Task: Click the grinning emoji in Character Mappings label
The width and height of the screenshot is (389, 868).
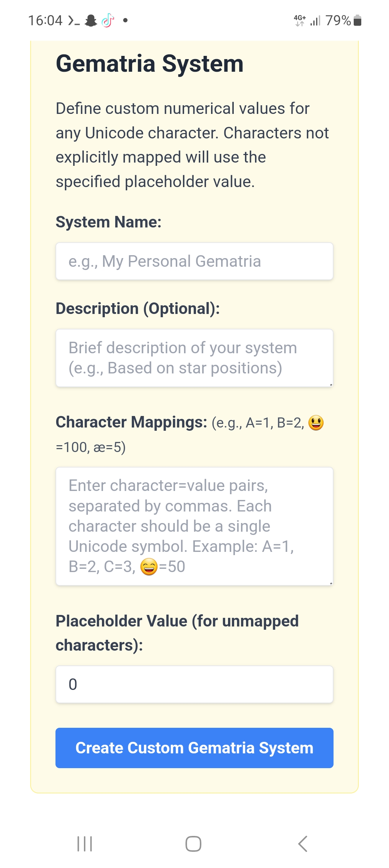Action: (x=316, y=422)
